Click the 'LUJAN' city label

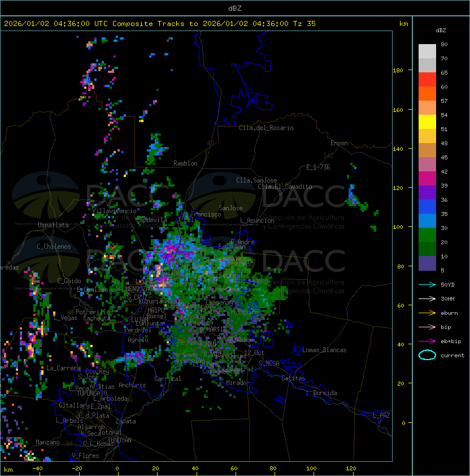tap(140, 320)
